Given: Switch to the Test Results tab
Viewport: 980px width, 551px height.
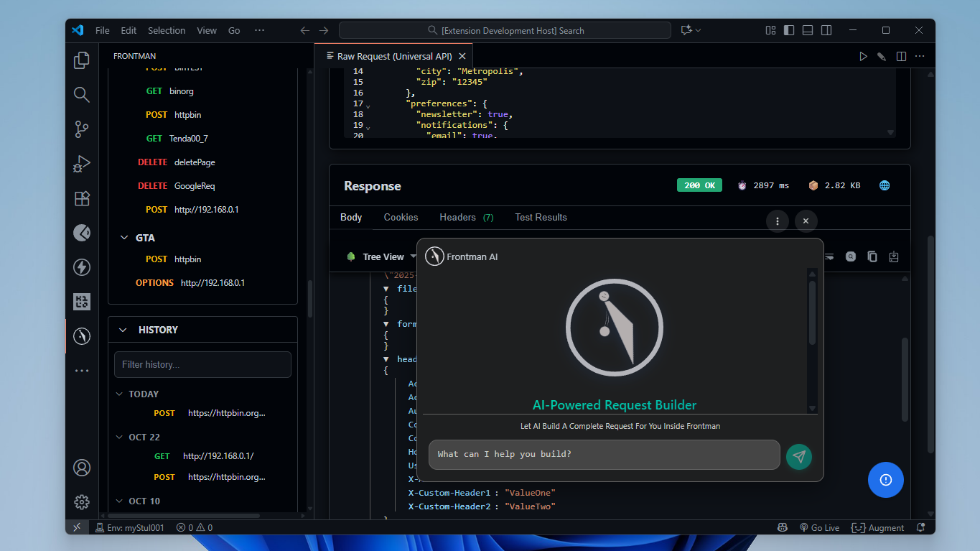Looking at the screenshot, I should pos(541,217).
